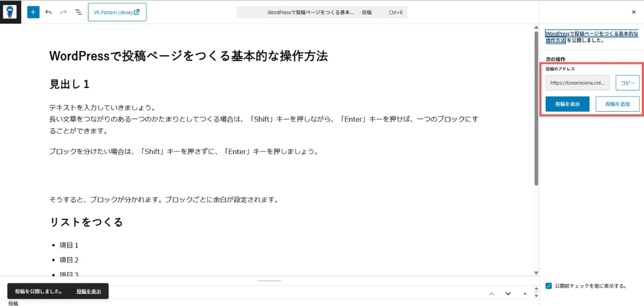Click the editor vertical scrollbar
644x306 pixels.
point(536,107)
